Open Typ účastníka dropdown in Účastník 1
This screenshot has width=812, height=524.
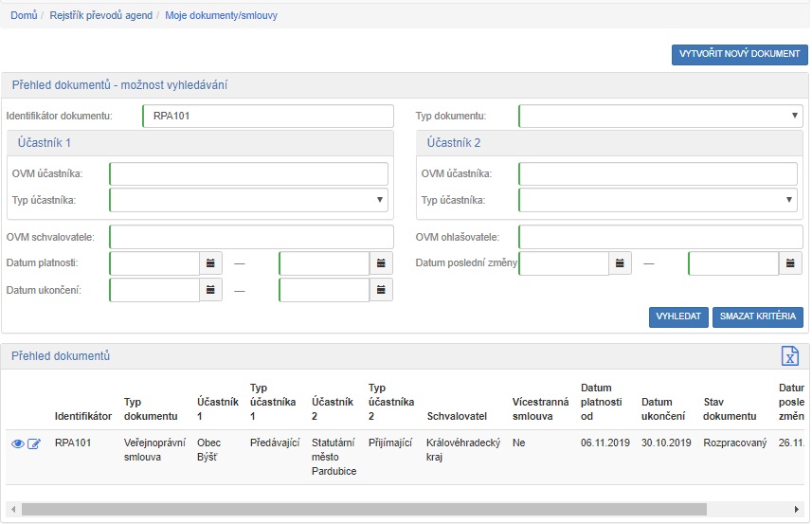point(248,200)
